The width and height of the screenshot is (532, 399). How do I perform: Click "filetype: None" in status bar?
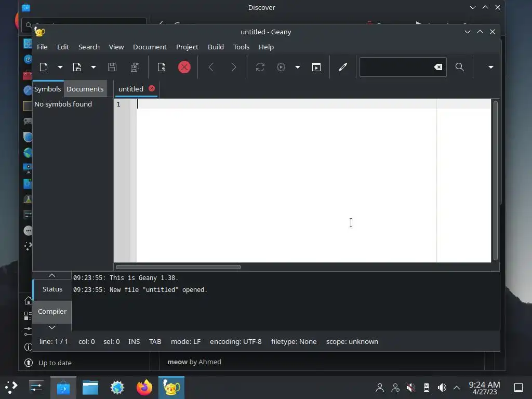tap(294, 342)
